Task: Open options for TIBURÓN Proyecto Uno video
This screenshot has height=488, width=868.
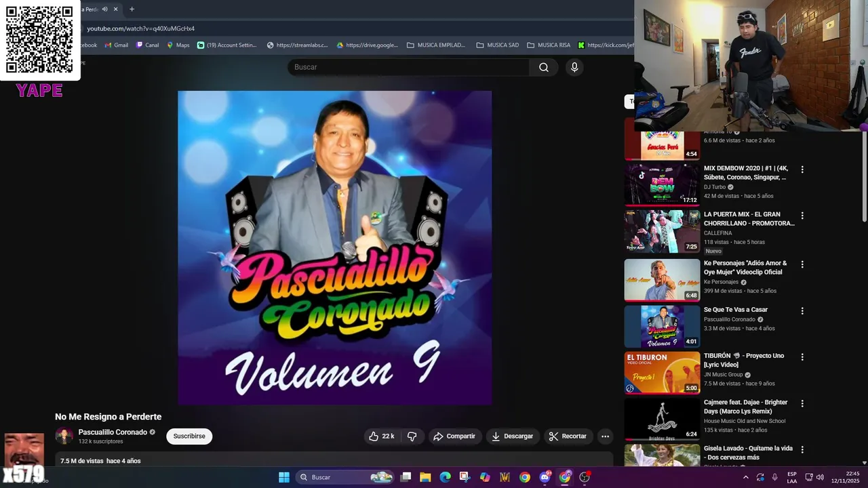Action: pyautogui.click(x=802, y=357)
